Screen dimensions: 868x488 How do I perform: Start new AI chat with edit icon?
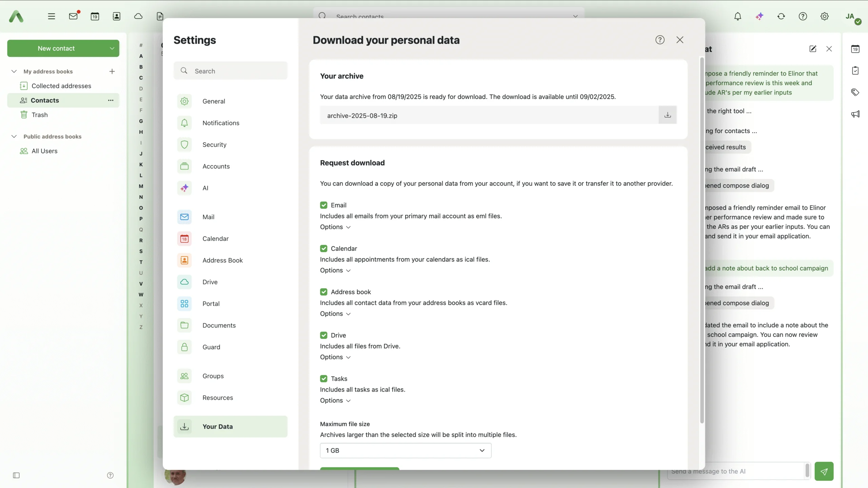click(812, 49)
